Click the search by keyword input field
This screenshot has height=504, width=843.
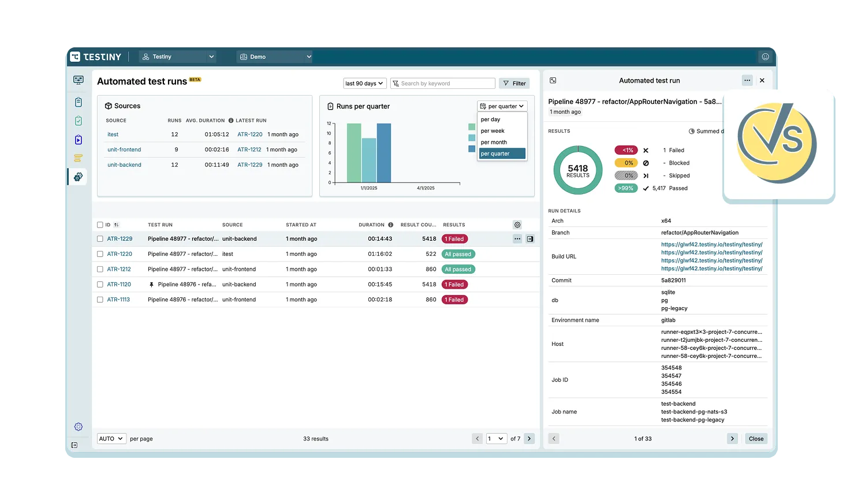[x=442, y=83]
